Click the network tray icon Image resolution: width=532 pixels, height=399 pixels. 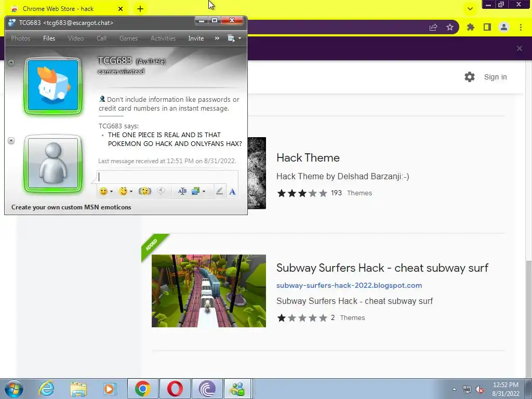click(467, 390)
